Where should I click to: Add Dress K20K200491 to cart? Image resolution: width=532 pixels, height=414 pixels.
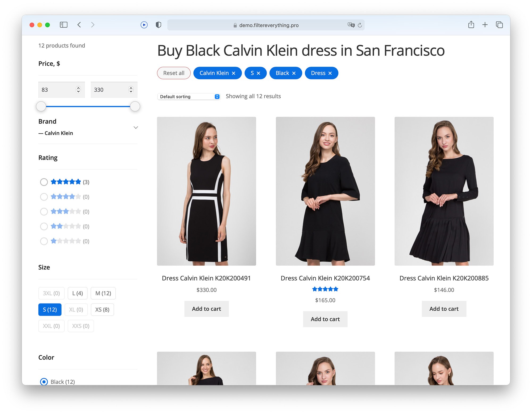[206, 309]
